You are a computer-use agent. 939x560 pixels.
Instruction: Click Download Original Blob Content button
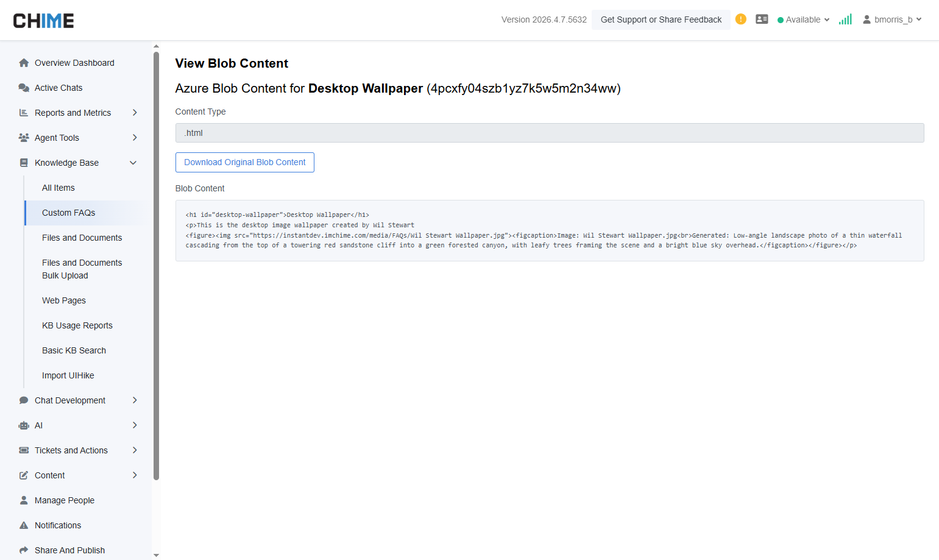click(x=245, y=162)
